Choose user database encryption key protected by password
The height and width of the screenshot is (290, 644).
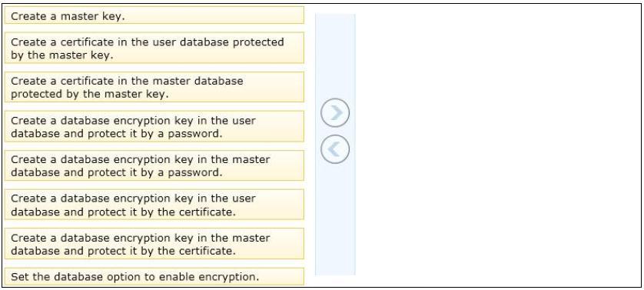tap(154, 126)
